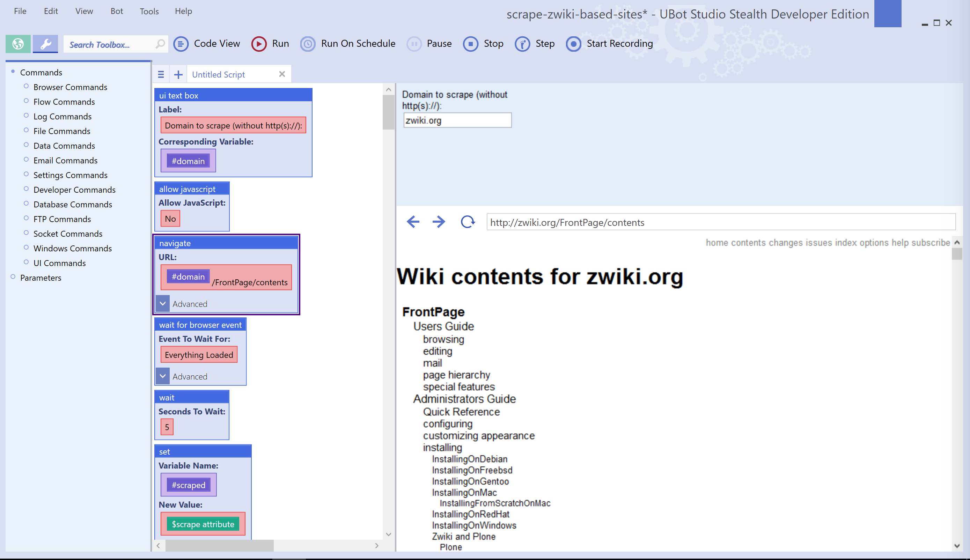The height and width of the screenshot is (560, 970).
Task: Select the navigate command header
Action: coord(226,243)
